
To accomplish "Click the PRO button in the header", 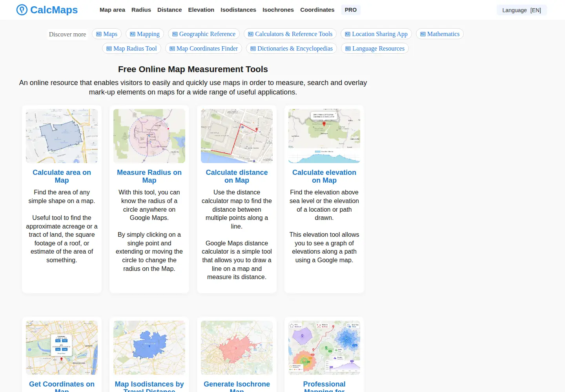I will coord(351,10).
